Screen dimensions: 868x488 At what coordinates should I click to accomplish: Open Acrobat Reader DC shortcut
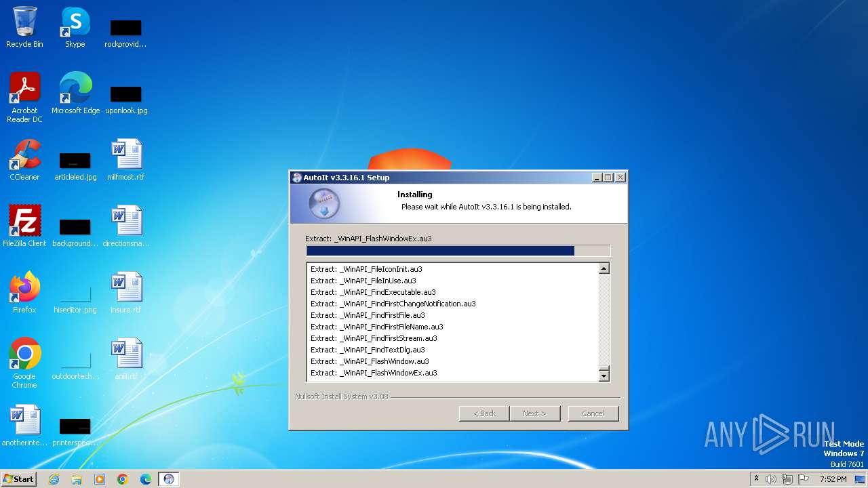click(x=24, y=97)
